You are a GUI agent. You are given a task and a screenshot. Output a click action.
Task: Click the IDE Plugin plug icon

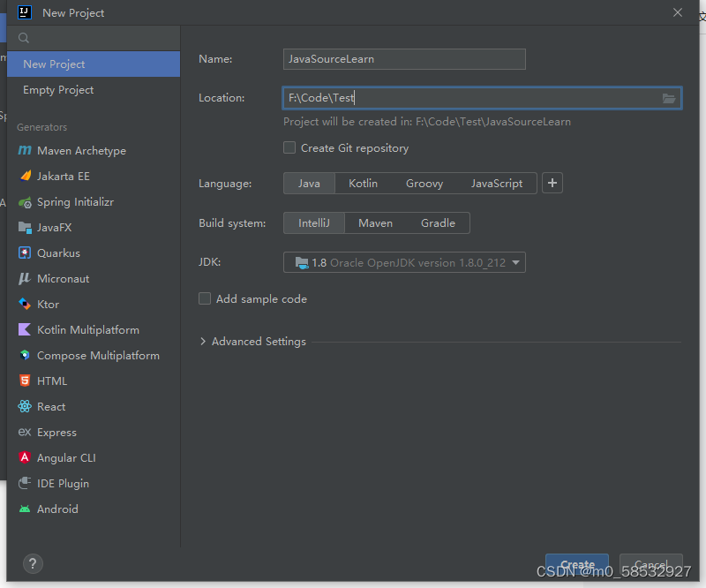tap(25, 483)
